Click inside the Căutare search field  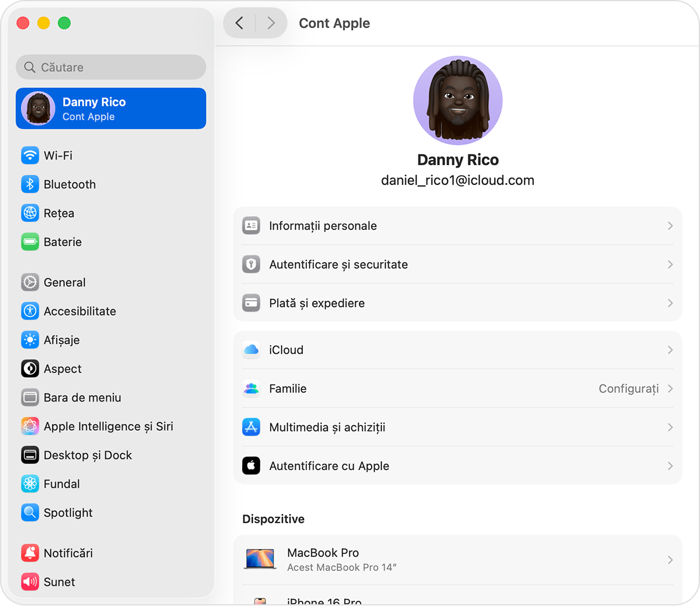111,67
